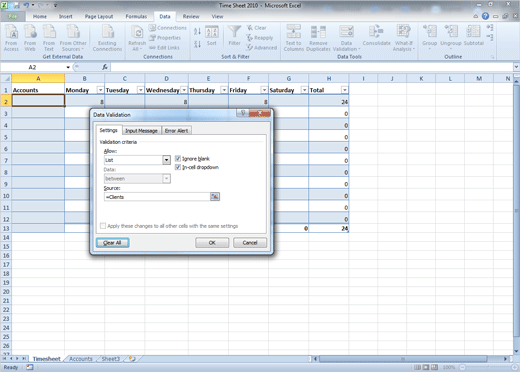Screen dimensions: 520x372
Task: Click From Text import icon
Action: click(x=49, y=38)
